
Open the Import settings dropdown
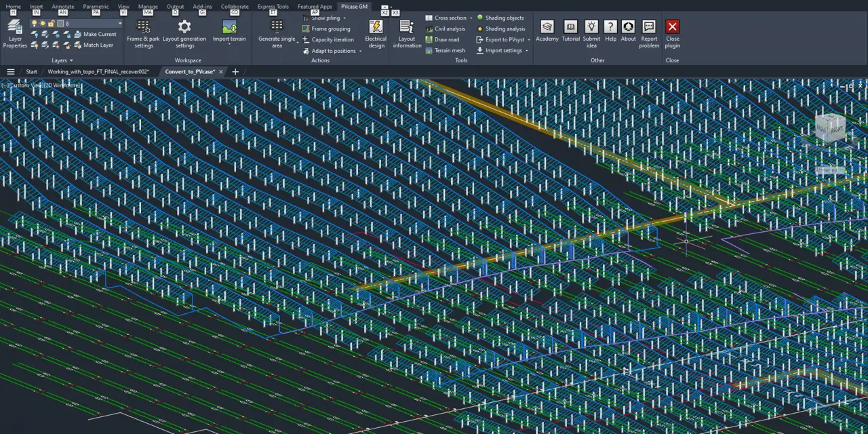pos(527,51)
